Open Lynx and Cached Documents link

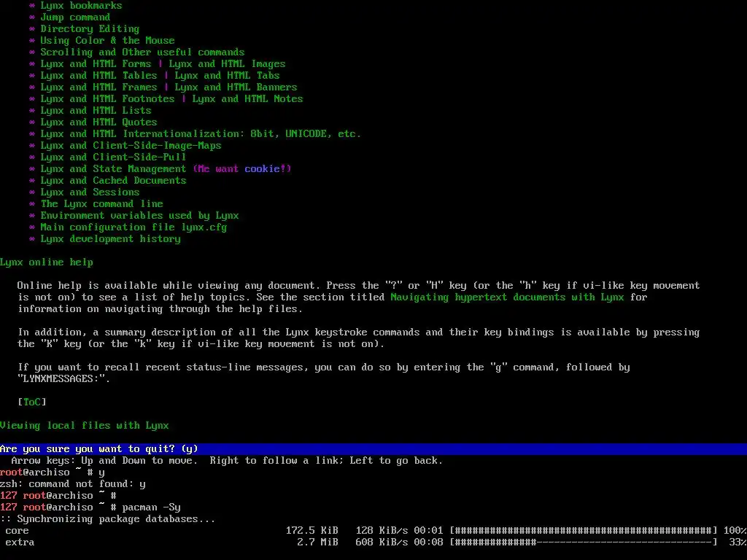click(113, 181)
